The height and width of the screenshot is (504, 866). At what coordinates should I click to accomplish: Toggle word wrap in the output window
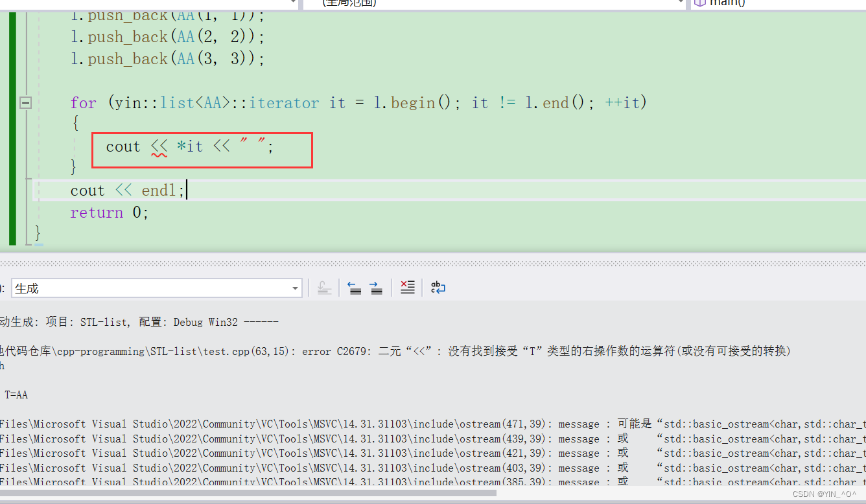[x=438, y=288]
